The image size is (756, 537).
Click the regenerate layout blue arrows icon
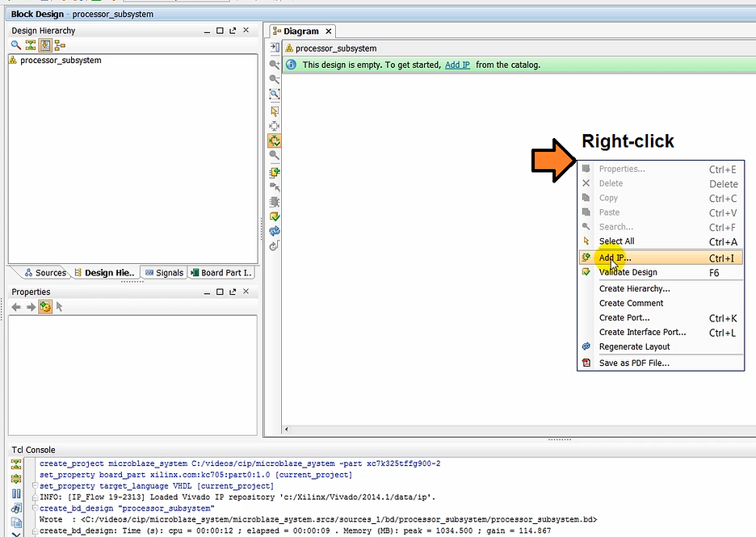275,231
